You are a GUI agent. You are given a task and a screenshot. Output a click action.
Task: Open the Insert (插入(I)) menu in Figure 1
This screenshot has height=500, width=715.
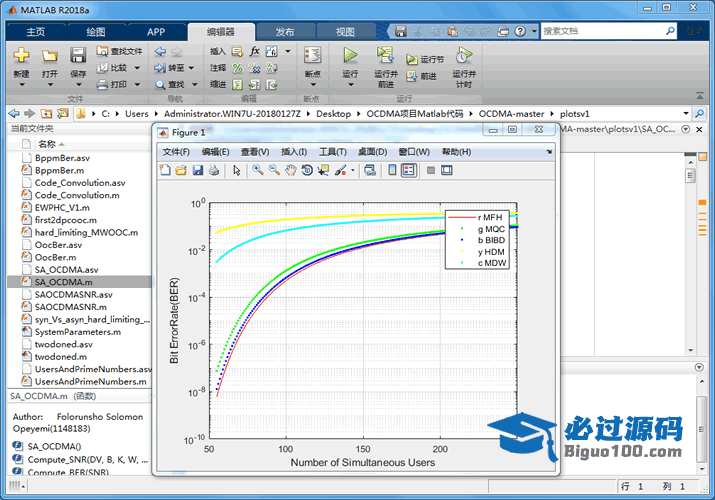click(295, 152)
